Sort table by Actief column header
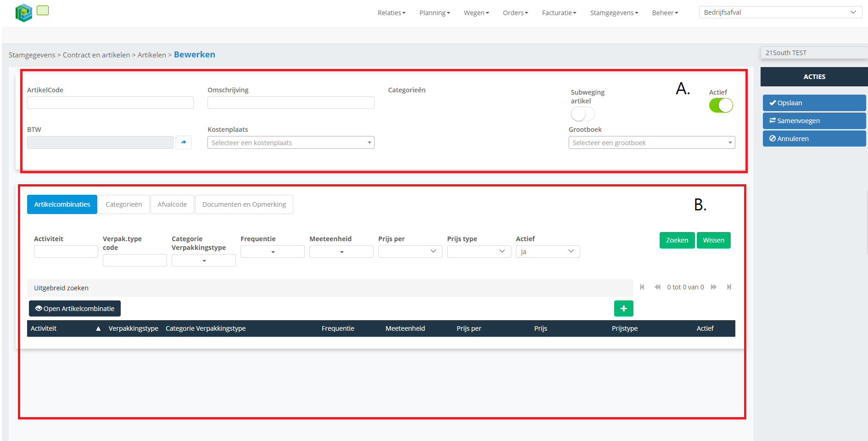The height and width of the screenshot is (441, 868). pos(705,328)
